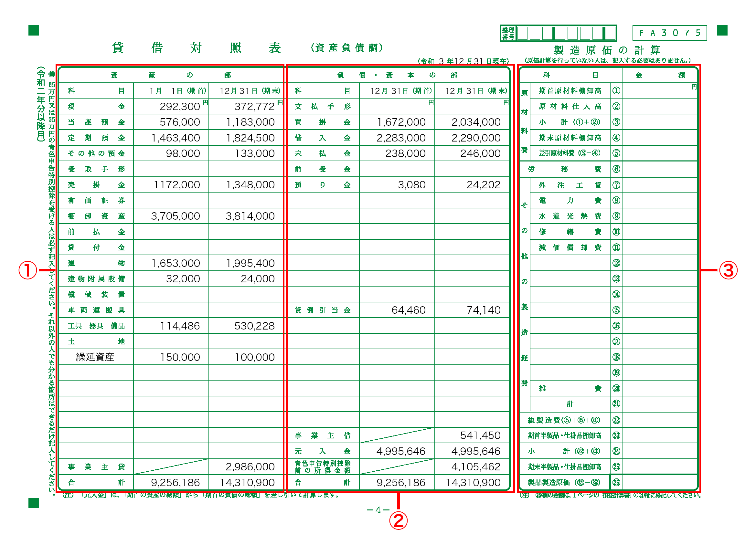Screen dimensions: 756x534
Task: Select the 541,450 value
Action: tap(480, 435)
